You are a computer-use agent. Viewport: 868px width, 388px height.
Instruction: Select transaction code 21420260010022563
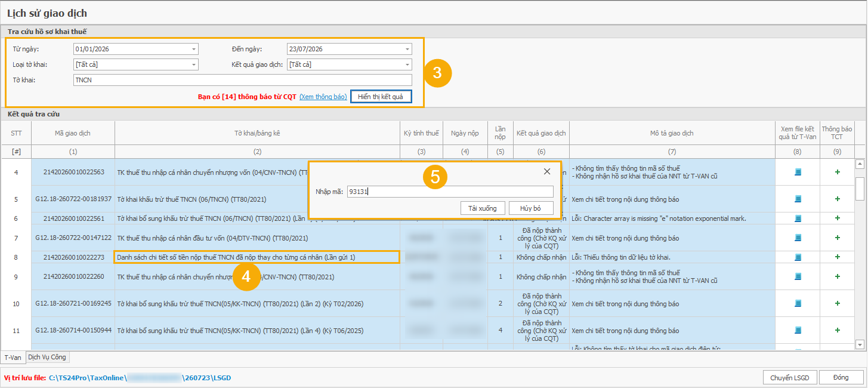click(73, 172)
